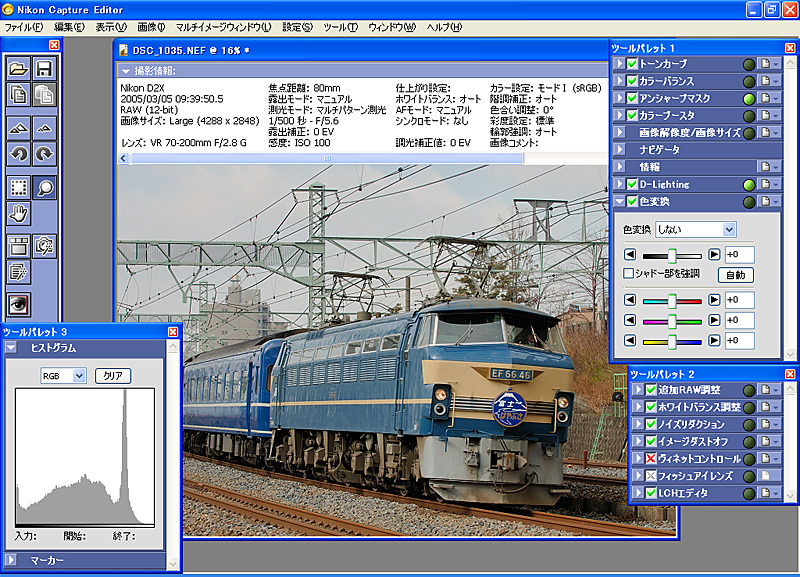800x577 pixels.
Task: Decrease brightness slider with left arrow button
Action: click(630, 255)
